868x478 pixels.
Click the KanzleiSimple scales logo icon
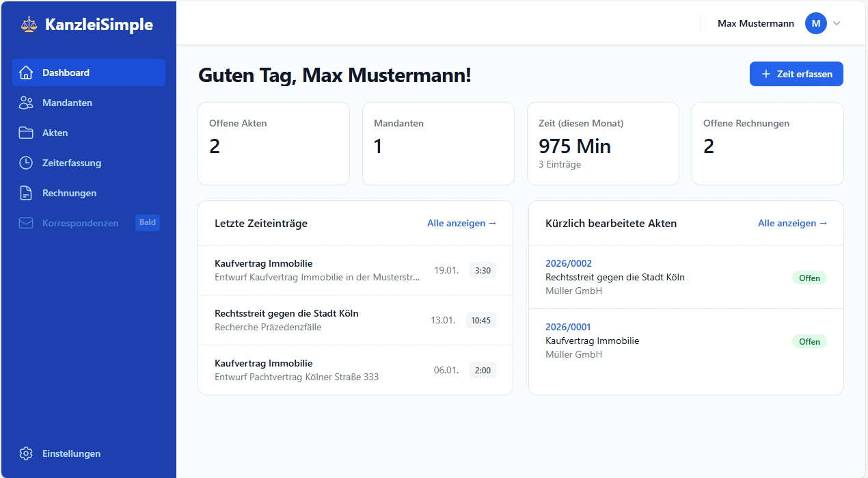[x=27, y=23]
